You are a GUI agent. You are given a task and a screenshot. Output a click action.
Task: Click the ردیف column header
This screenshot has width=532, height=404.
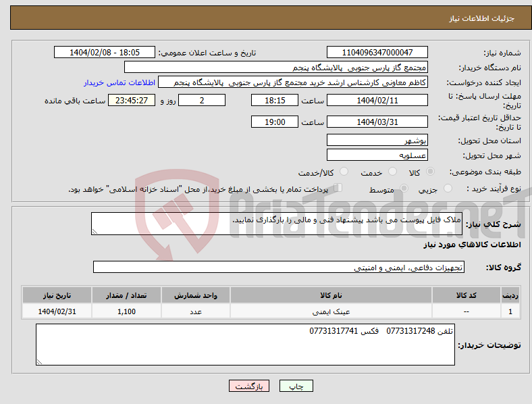click(510, 295)
